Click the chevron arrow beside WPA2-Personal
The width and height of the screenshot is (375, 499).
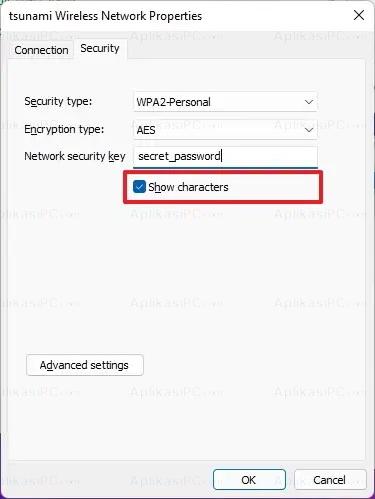309,102
